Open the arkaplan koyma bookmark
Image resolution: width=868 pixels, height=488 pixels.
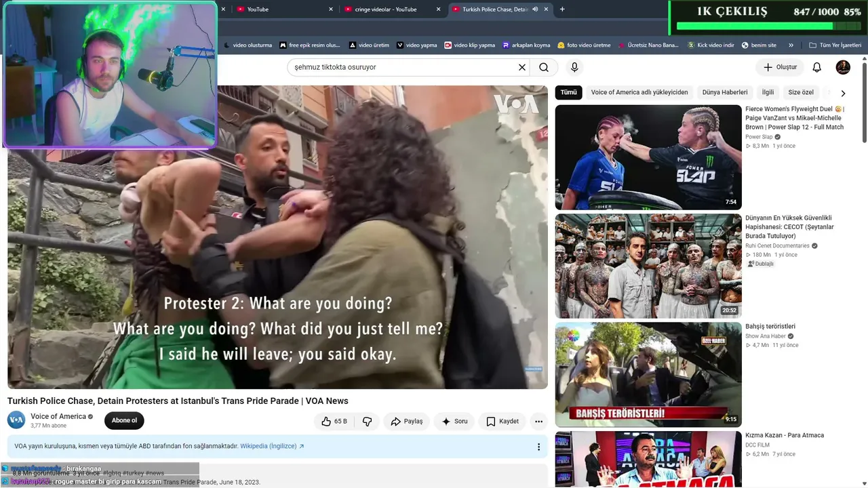pyautogui.click(x=526, y=45)
